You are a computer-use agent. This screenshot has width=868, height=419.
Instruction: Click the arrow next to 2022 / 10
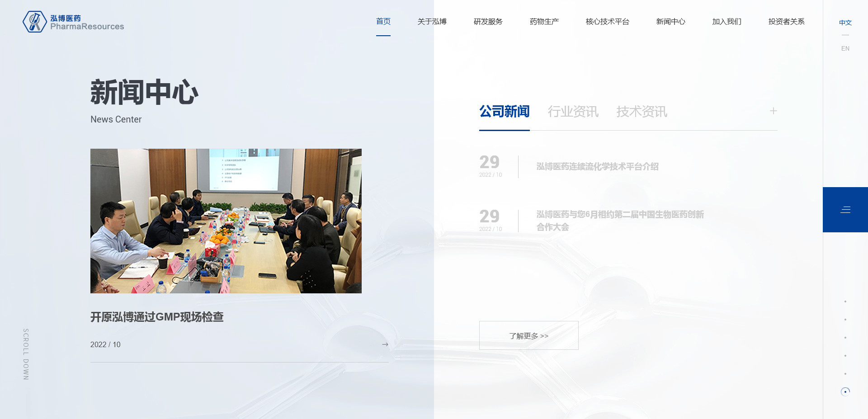click(385, 344)
